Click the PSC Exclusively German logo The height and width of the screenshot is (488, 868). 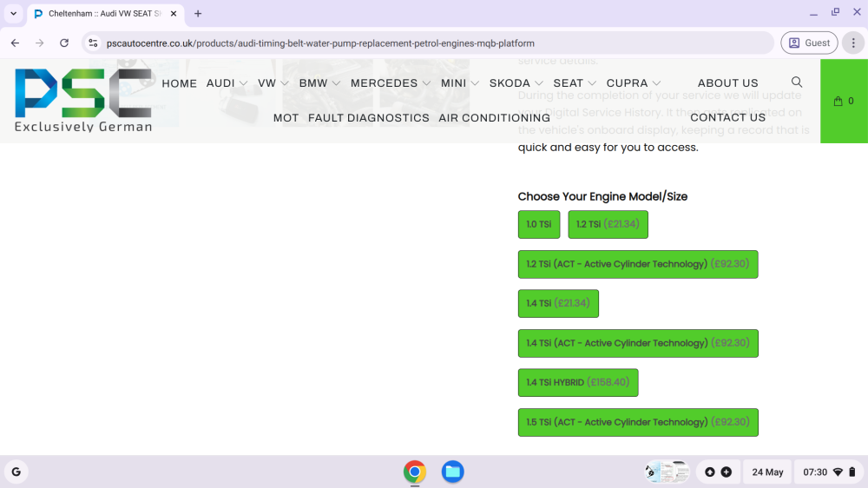[83, 100]
